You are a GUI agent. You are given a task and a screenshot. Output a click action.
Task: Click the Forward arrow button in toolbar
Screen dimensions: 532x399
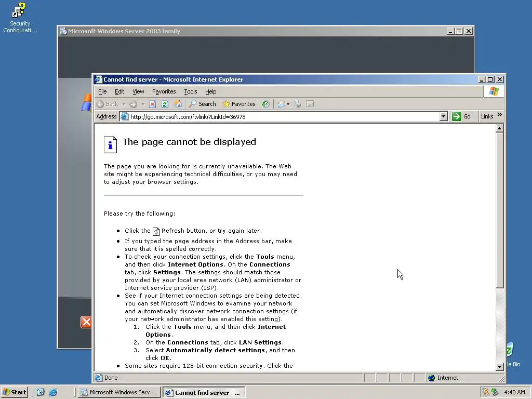pyautogui.click(x=134, y=104)
